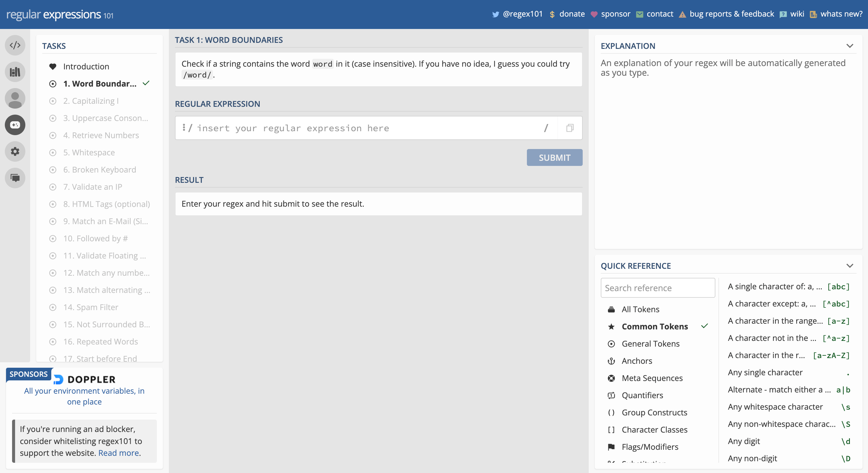The height and width of the screenshot is (473, 868).
Task: Open the live chat icon
Action: (15, 178)
